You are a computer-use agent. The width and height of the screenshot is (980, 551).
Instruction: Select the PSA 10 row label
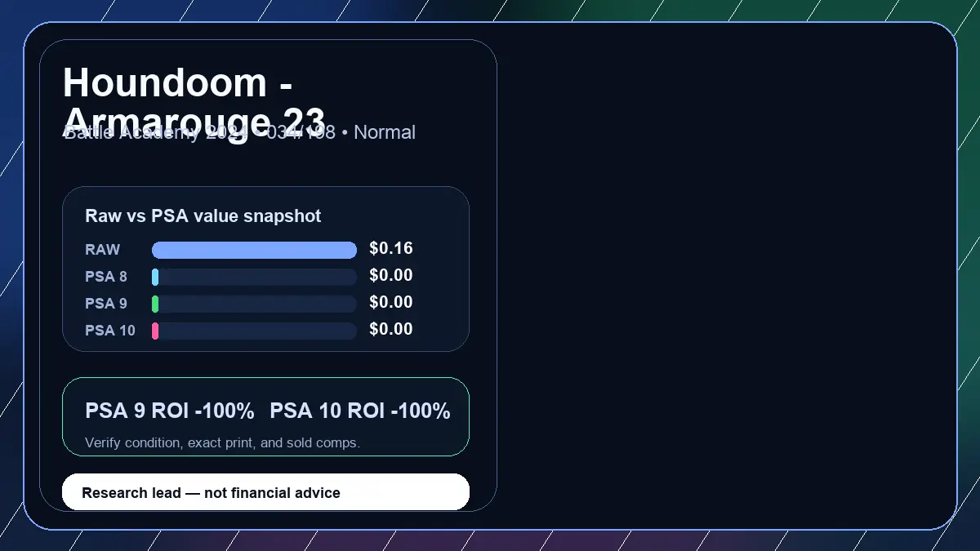coord(110,331)
